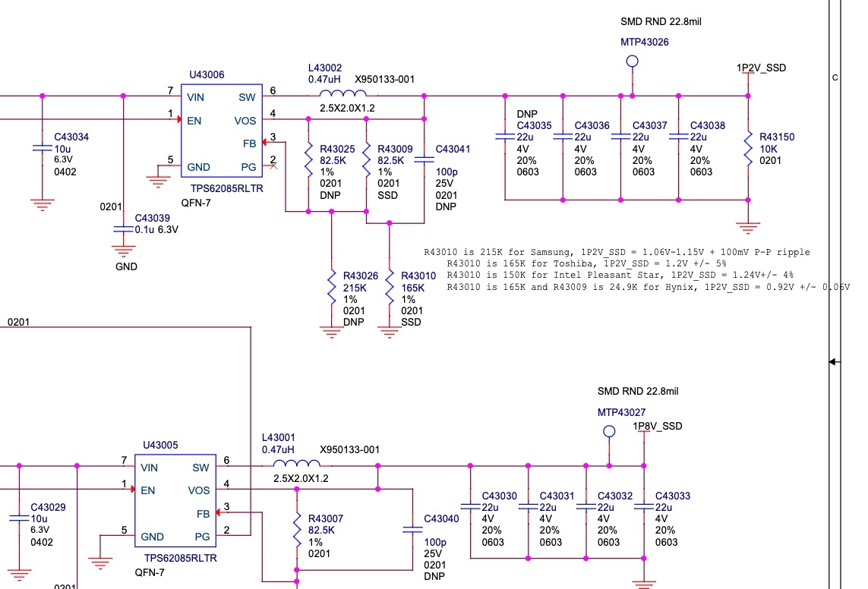Select capacitor C43036 symbol
Screen dimensions: 868x589
pyautogui.click(x=563, y=137)
